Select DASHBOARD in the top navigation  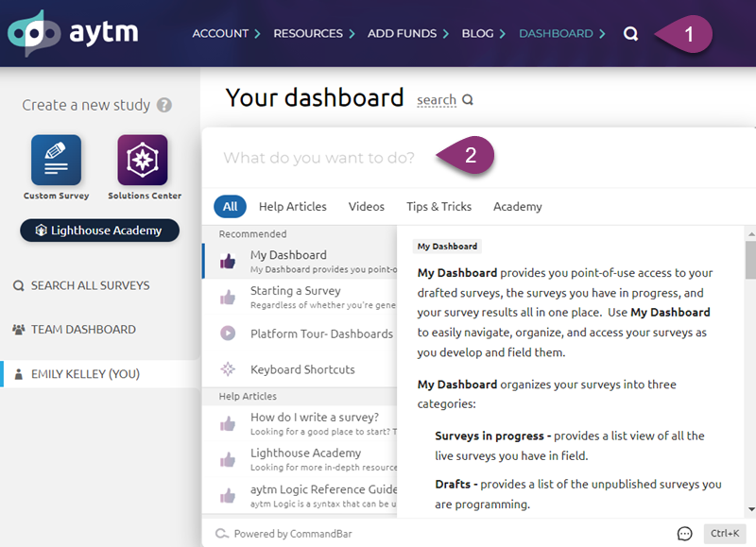(x=556, y=34)
